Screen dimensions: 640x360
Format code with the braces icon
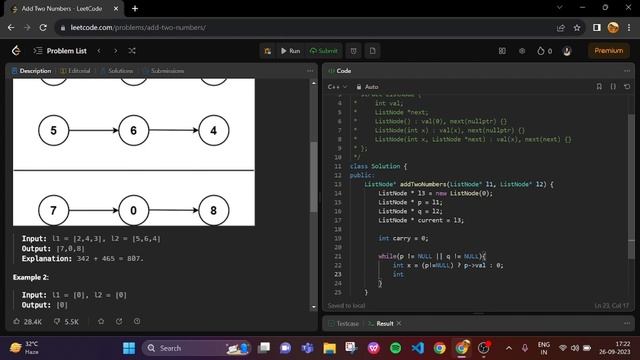coord(613,87)
